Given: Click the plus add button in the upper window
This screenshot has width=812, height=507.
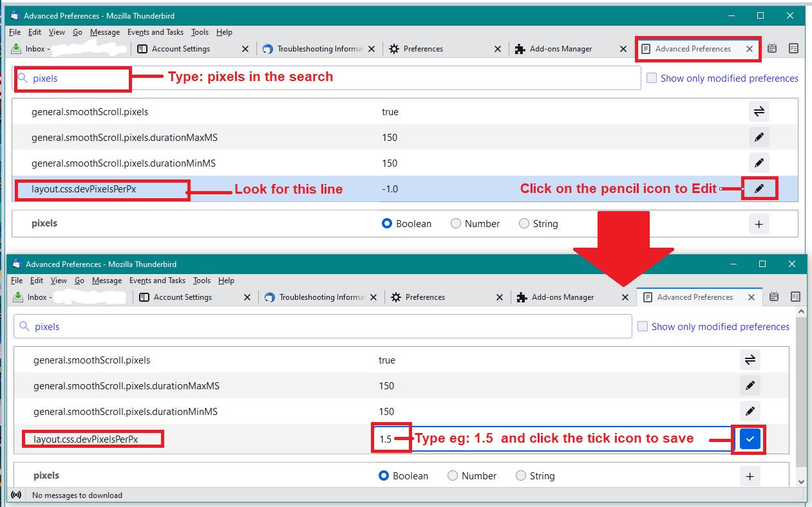Looking at the screenshot, I should tap(759, 224).
